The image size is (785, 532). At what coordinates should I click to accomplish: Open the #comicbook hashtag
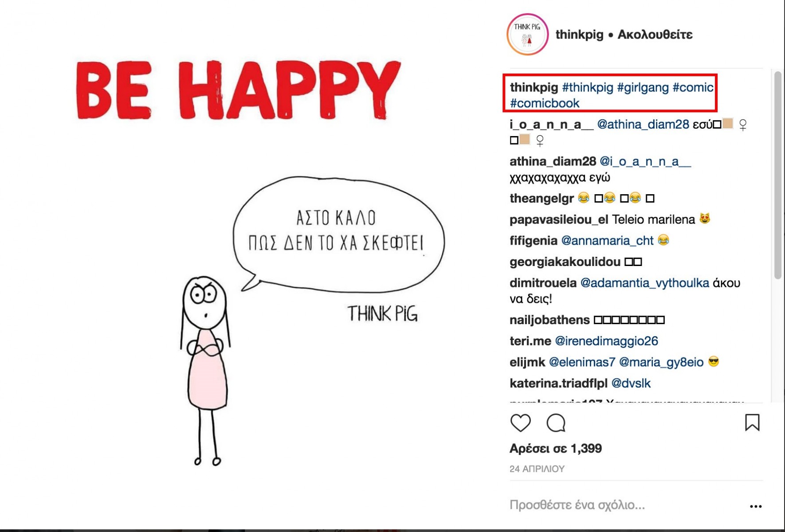point(545,103)
